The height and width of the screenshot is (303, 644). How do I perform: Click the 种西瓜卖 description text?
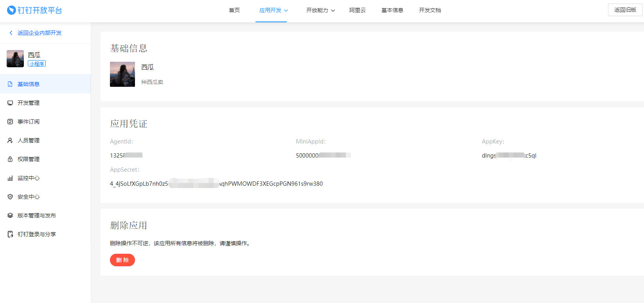152,82
